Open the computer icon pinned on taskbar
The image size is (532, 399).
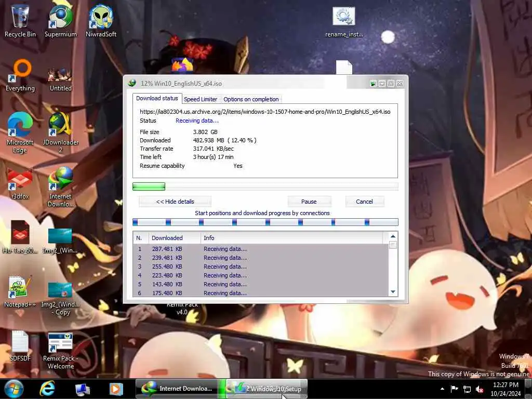pos(82,389)
